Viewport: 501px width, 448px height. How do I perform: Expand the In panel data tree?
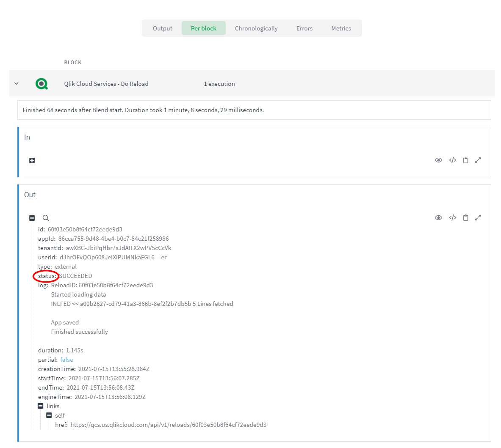(x=32, y=161)
